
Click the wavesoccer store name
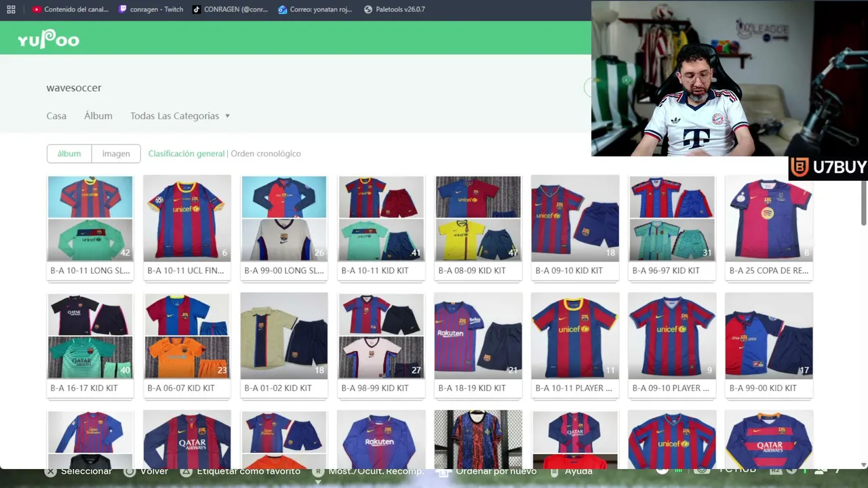(74, 87)
